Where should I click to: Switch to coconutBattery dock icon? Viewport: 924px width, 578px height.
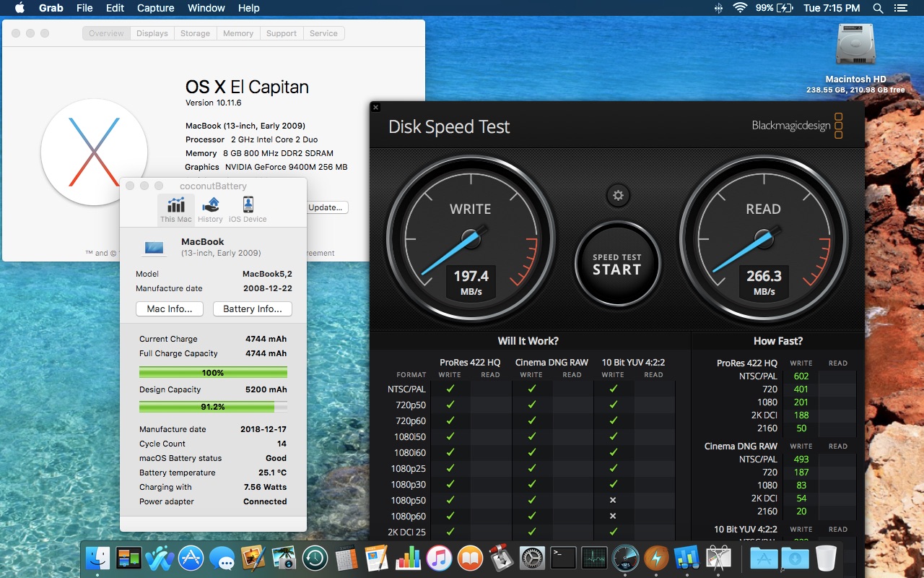click(x=656, y=558)
